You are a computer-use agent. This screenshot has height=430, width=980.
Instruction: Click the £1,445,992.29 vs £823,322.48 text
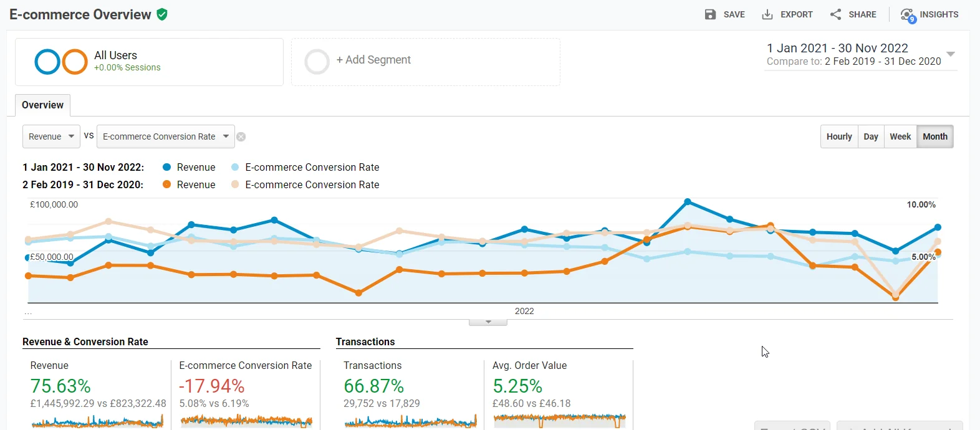98,403
